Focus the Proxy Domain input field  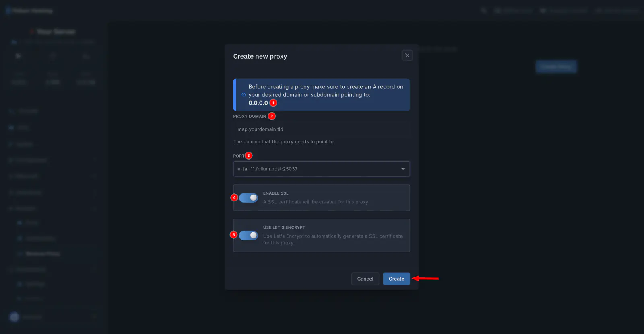[x=321, y=129]
